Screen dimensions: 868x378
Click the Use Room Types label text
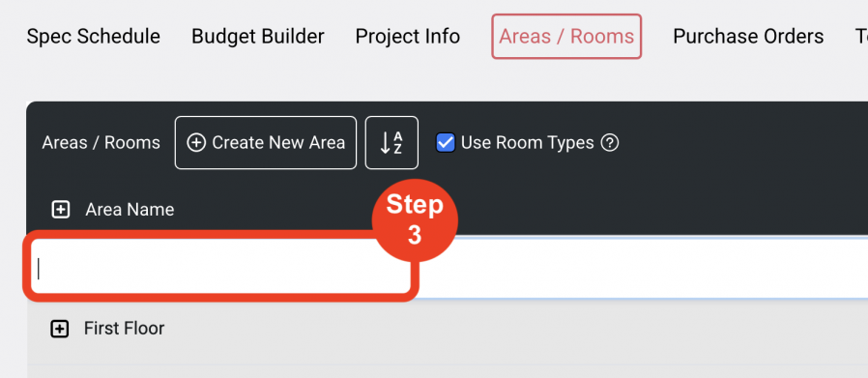click(x=527, y=143)
